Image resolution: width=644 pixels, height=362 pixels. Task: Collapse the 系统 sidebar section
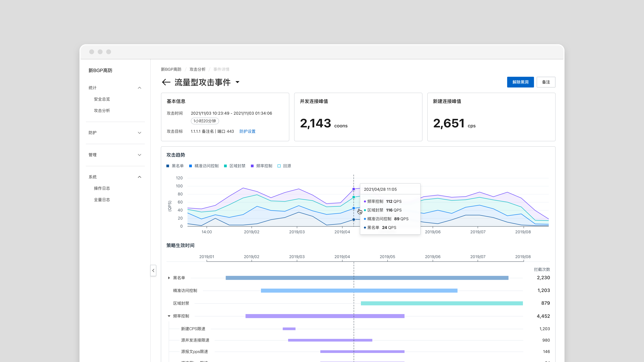(x=140, y=177)
